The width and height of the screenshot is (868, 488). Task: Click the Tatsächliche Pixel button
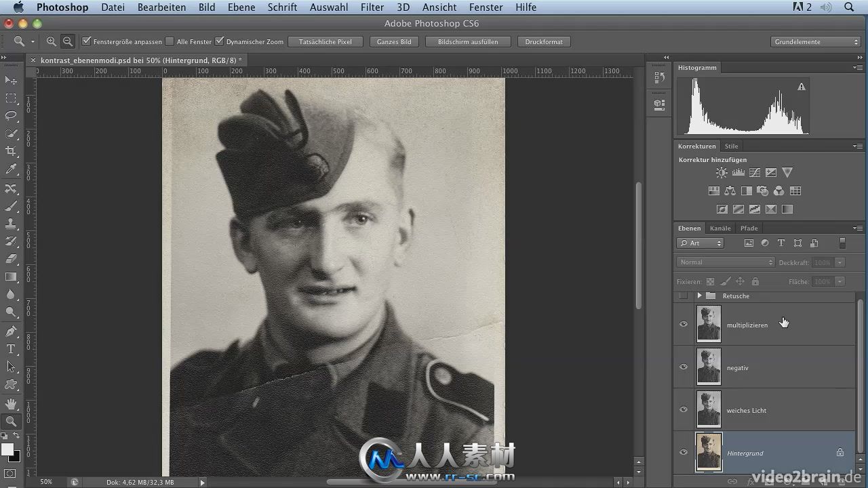325,42
